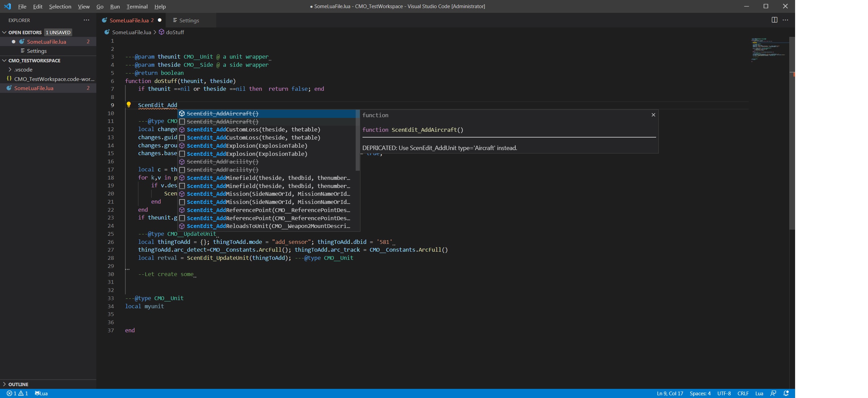Open the Go menu
The image size is (868, 398).
tap(100, 6)
